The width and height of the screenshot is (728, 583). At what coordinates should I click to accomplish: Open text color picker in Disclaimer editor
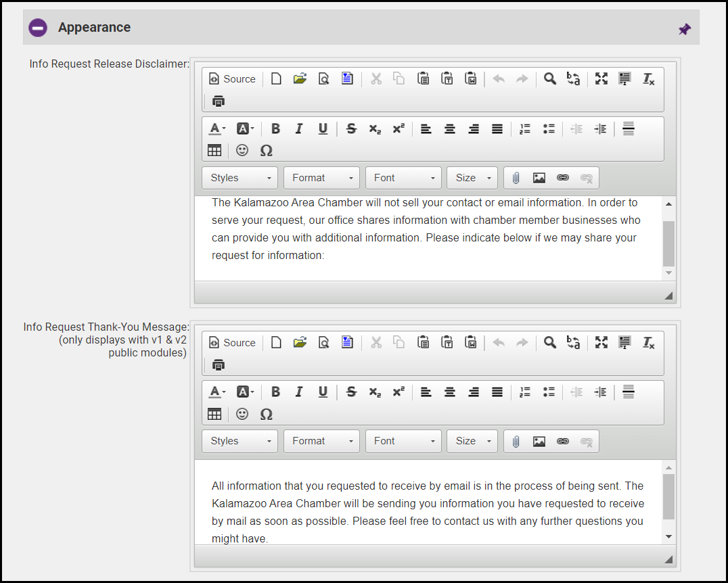pyautogui.click(x=217, y=129)
